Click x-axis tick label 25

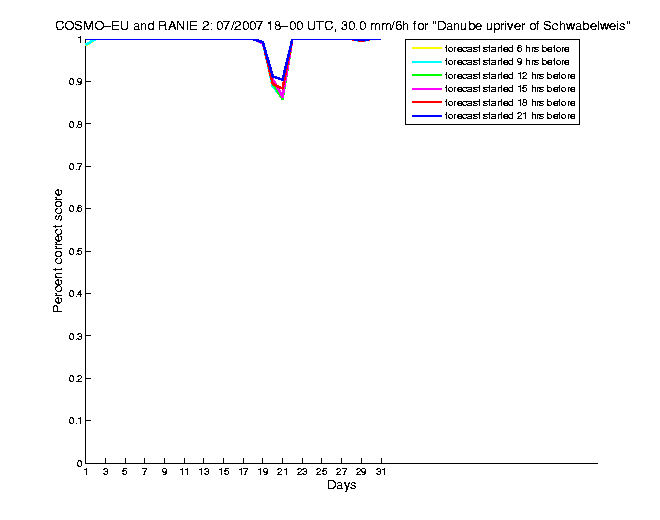click(322, 472)
